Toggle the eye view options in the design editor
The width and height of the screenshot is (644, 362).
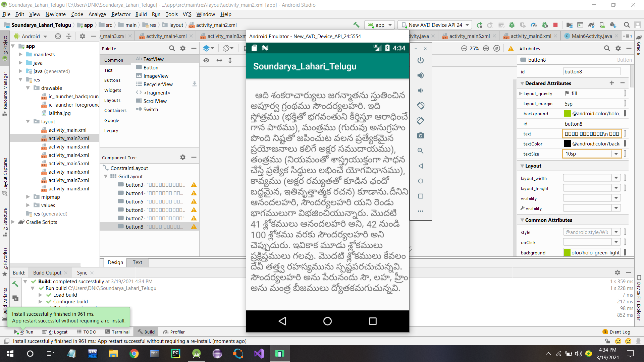click(x=206, y=60)
